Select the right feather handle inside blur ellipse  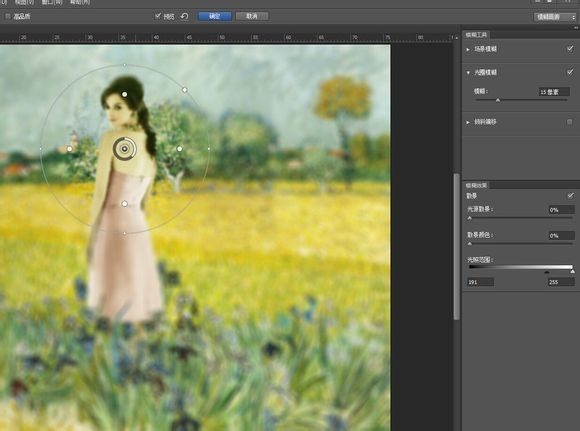tap(180, 149)
